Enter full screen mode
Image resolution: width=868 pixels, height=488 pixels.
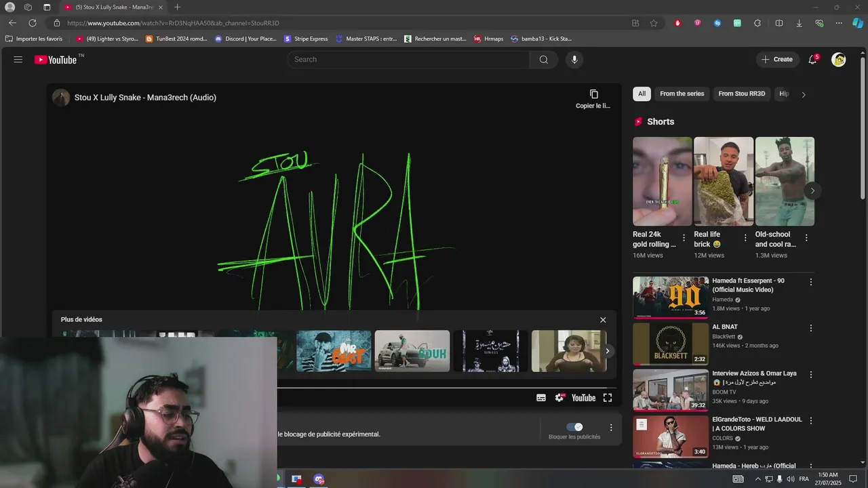pyautogui.click(x=608, y=398)
